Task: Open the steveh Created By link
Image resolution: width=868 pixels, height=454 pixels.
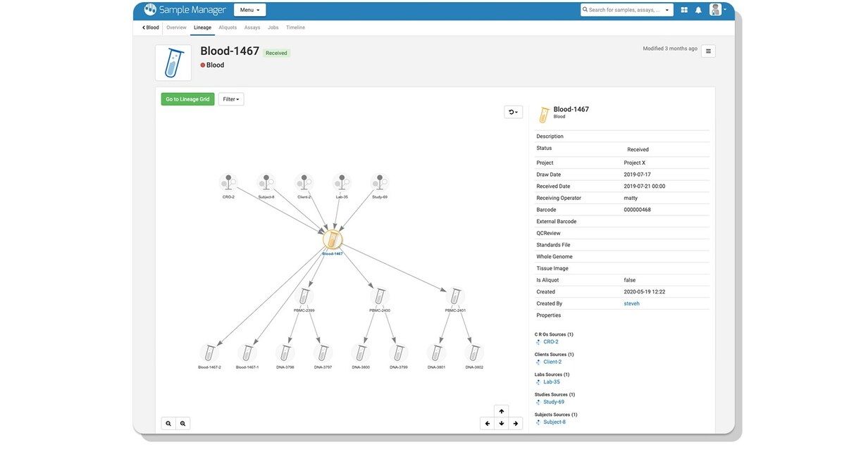Action: click(631, 303)
